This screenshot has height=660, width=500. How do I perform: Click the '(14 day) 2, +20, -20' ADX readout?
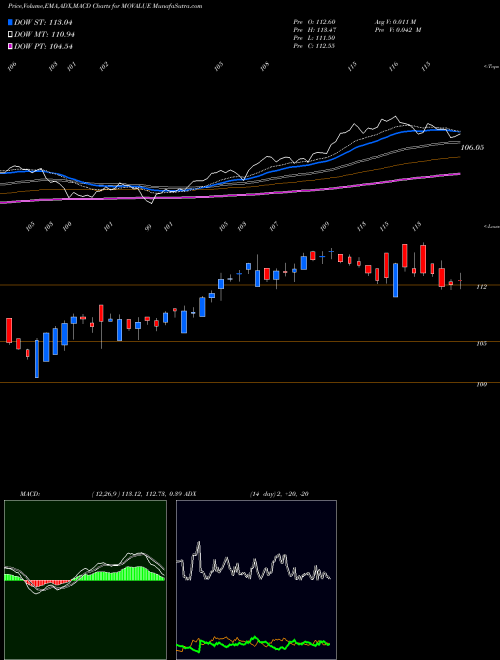(279, 494)
